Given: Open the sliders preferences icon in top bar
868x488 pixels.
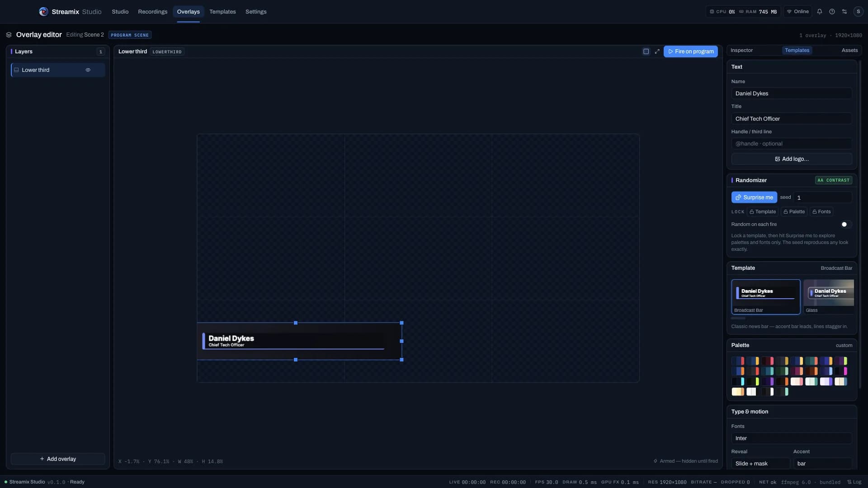Looking at the screenshot, I should (844, 12).
